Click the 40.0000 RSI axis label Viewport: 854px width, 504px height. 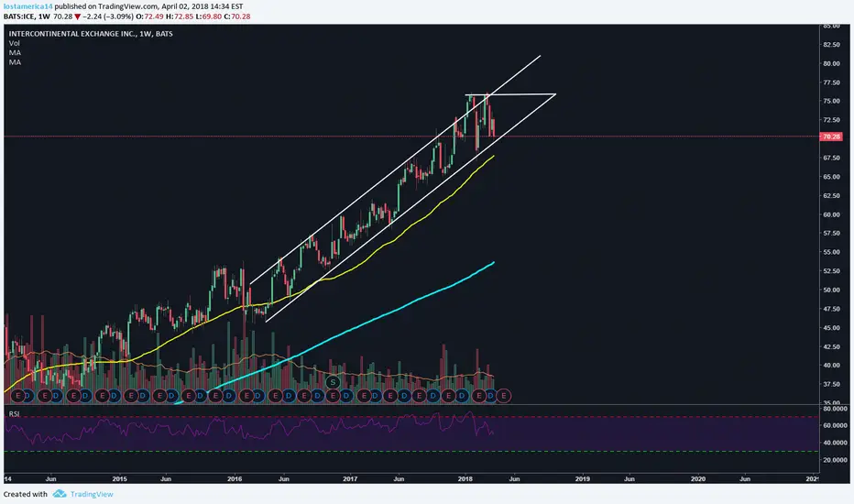835,443
